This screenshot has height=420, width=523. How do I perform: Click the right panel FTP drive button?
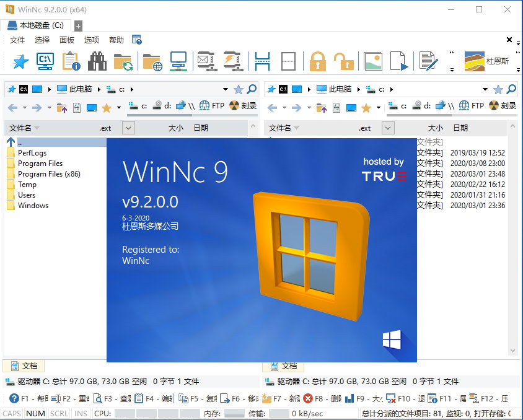[472, 106]
